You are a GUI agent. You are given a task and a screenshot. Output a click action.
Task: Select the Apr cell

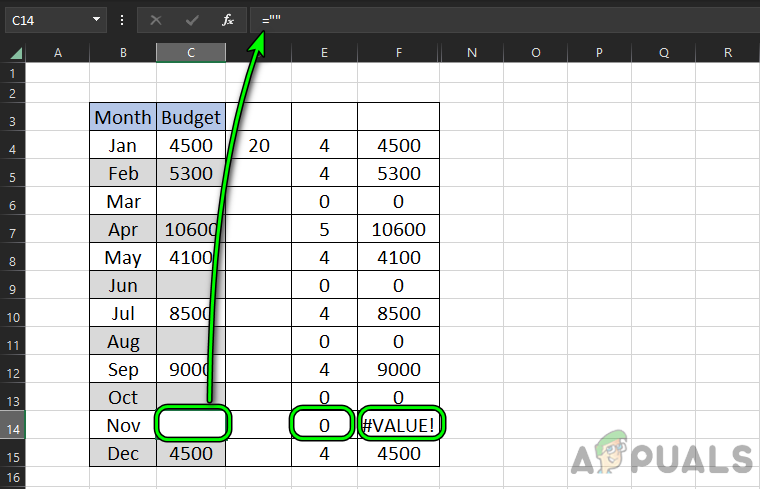coord(123,229)
